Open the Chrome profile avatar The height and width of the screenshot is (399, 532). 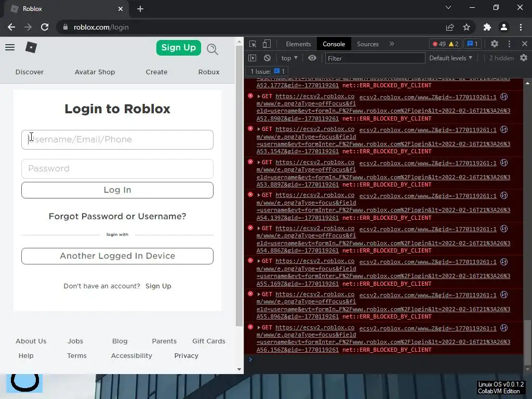pos(504,27)
